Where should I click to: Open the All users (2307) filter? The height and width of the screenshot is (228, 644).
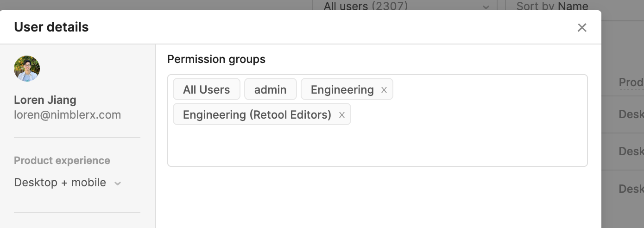pos(365,6)
